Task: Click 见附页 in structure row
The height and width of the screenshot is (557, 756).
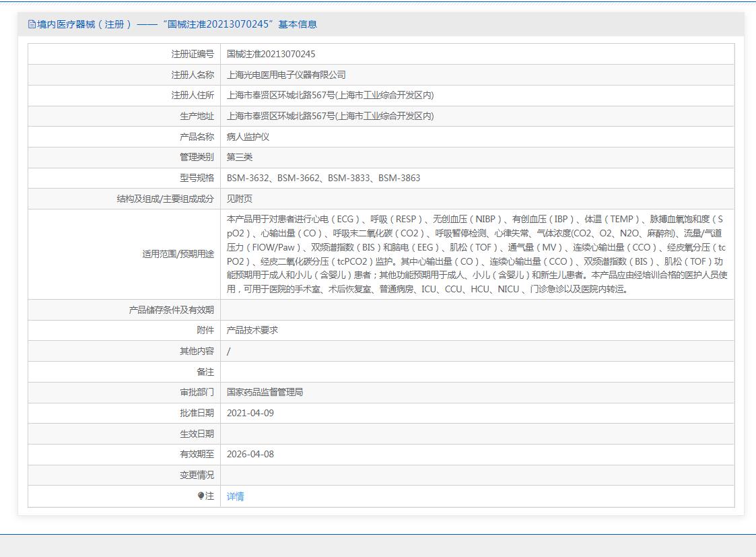Action: 240,199
